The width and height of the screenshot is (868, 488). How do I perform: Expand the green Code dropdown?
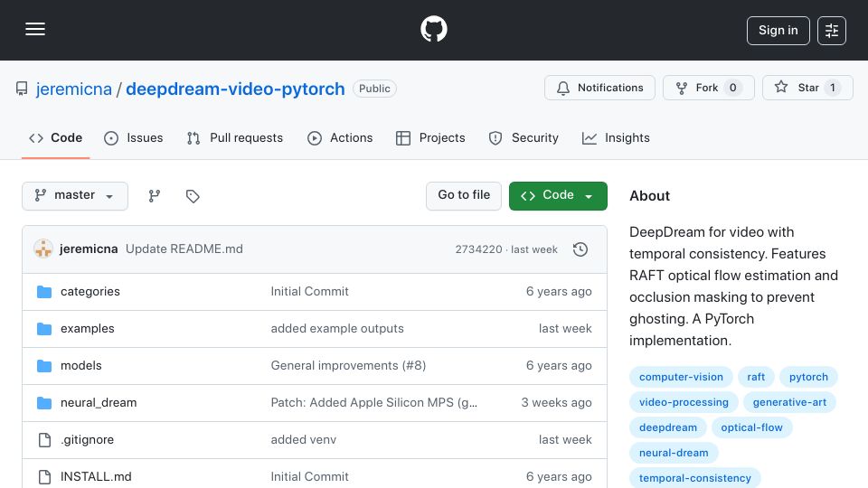tap(558, 196)
